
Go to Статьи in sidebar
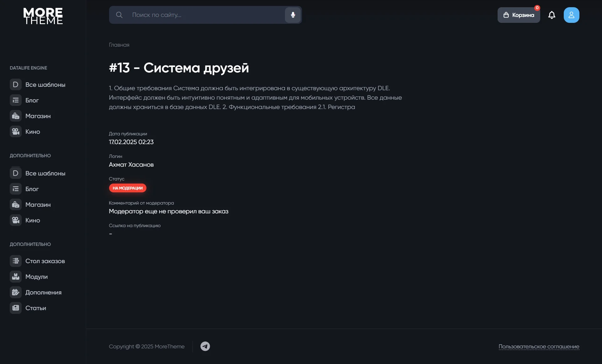click(28, 308)
